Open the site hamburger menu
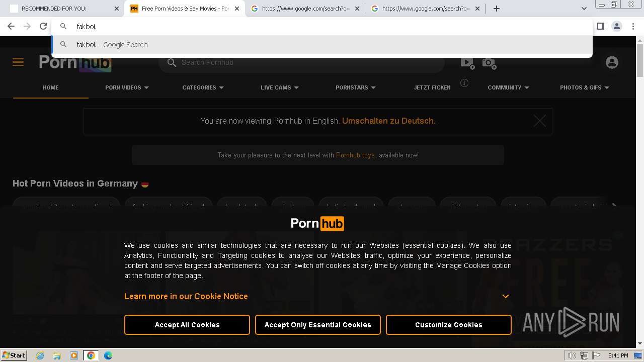 (18, 62)
